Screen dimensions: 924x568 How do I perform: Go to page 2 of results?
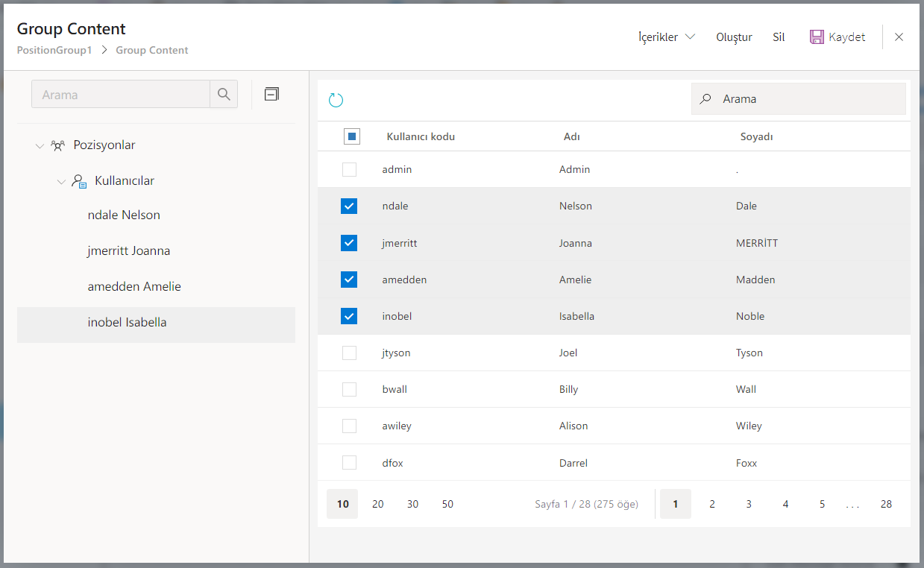pos(712,505)
